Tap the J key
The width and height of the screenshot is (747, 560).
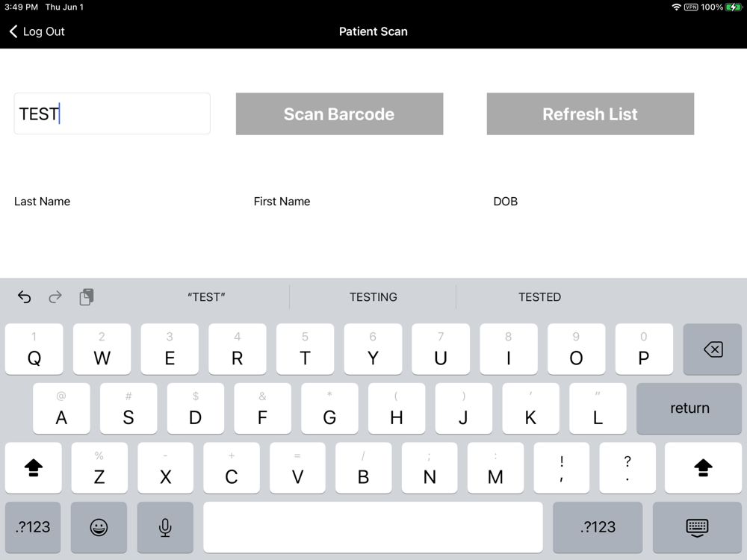[464, 408]
